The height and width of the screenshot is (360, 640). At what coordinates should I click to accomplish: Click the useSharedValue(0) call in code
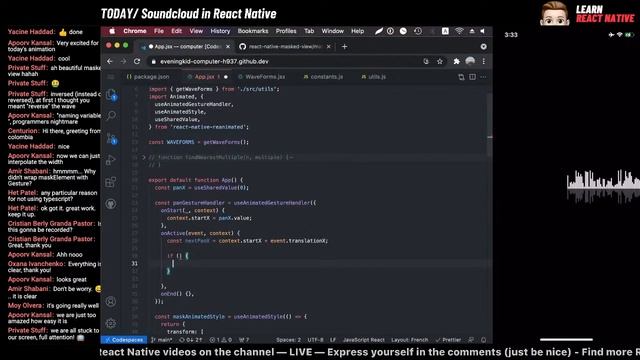click(x=221, y=188)
